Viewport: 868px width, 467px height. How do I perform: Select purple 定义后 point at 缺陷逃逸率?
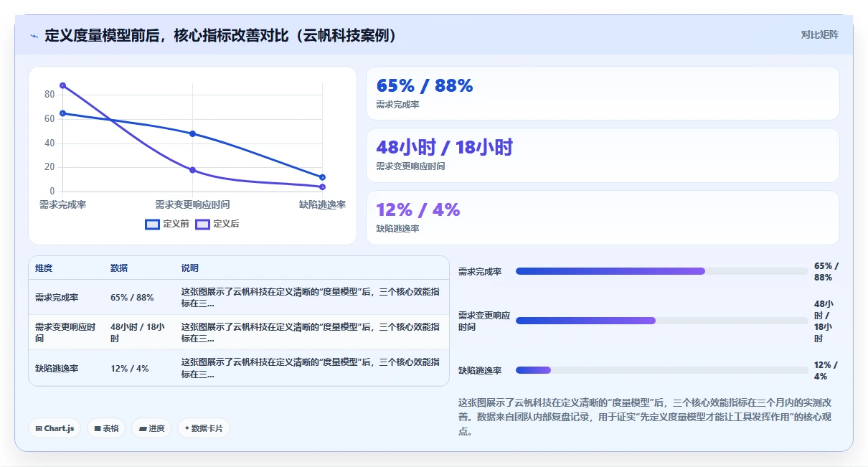322,187
